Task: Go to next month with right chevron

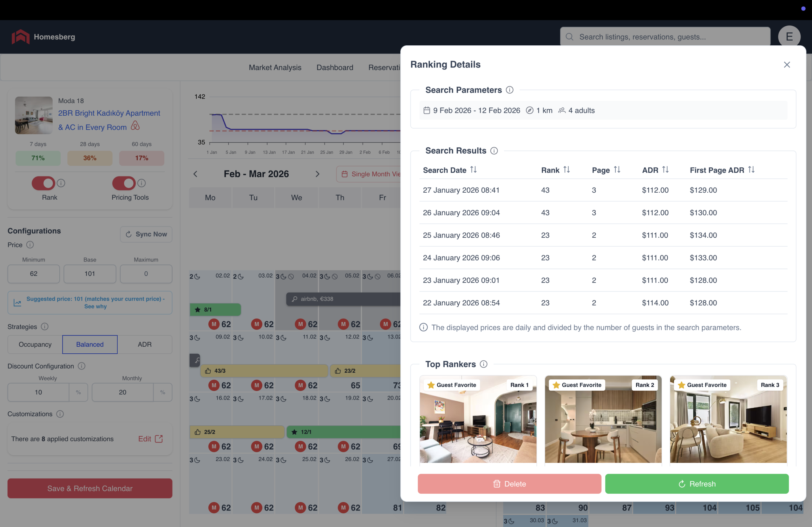Action: tap(317, 174)
